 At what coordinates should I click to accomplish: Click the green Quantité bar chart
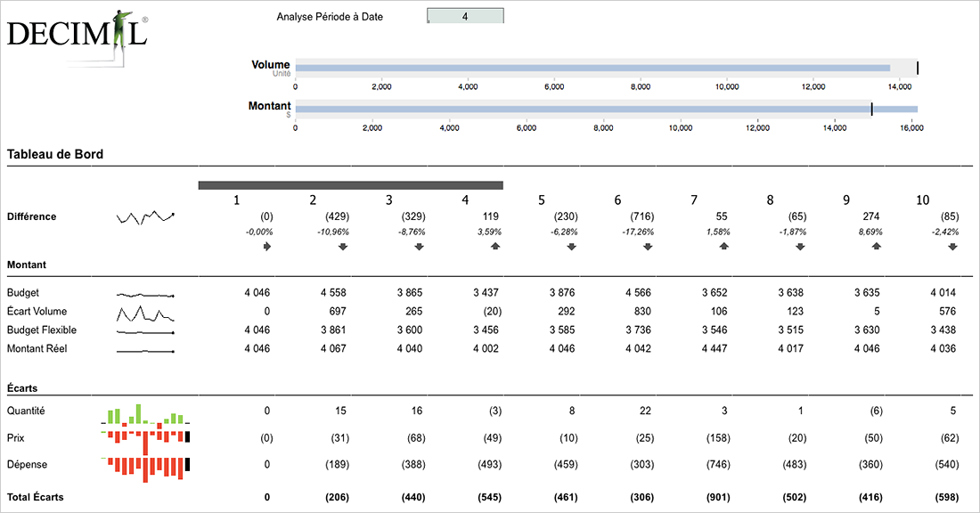[145, 415]
